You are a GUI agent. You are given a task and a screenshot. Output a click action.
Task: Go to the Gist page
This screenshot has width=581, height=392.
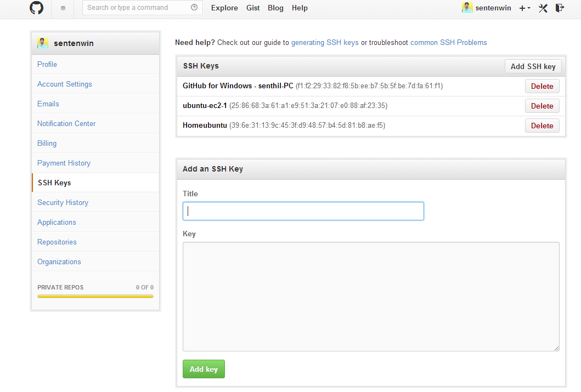click(253, 8)
